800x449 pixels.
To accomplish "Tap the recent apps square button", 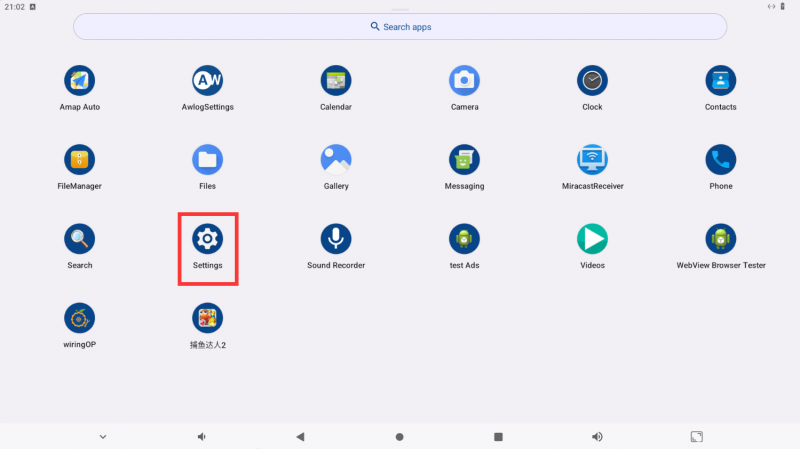I will click(498, 437).
